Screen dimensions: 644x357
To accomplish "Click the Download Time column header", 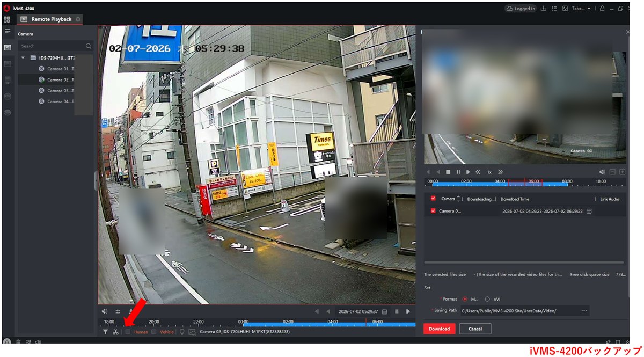I will pos(515,199).
